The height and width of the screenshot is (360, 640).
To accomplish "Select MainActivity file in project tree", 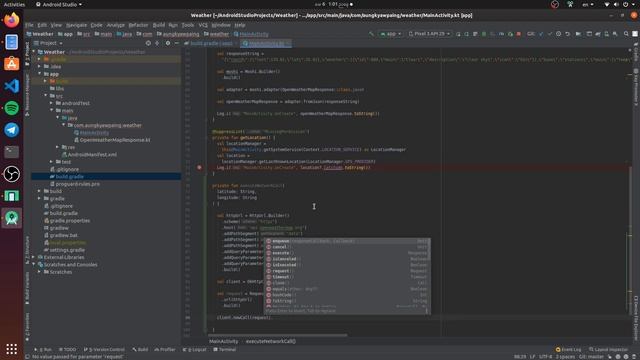I will [91, 133].
